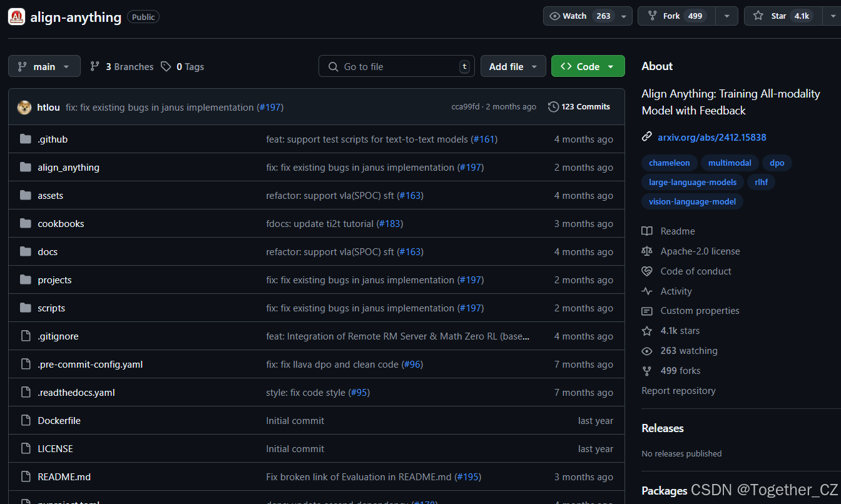Click htlou's commit author avatar

tap(24, 107)
